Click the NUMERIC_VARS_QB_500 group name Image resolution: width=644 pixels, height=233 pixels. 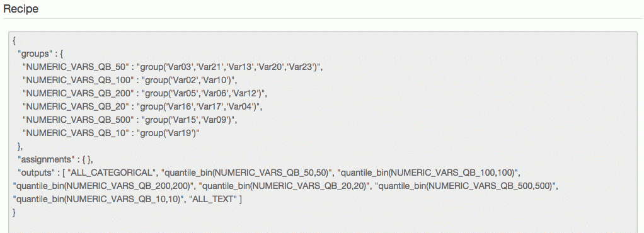coord(78,120)
